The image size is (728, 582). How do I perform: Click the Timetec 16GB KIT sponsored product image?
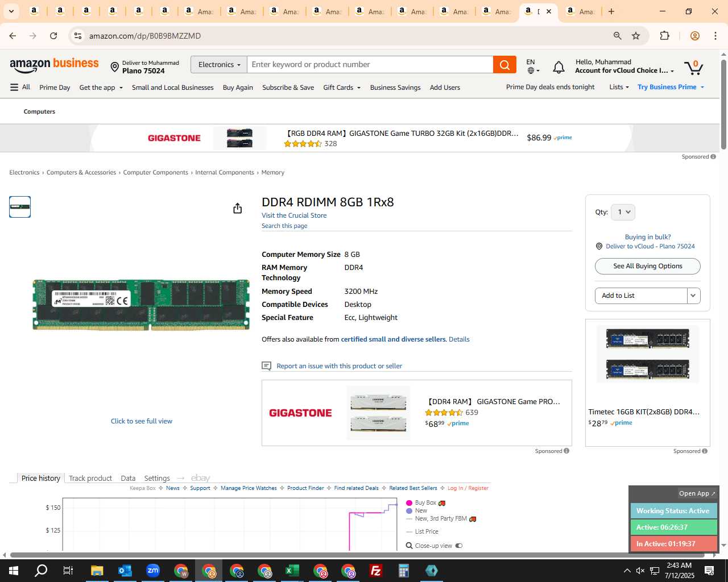[x=647, y=355]
